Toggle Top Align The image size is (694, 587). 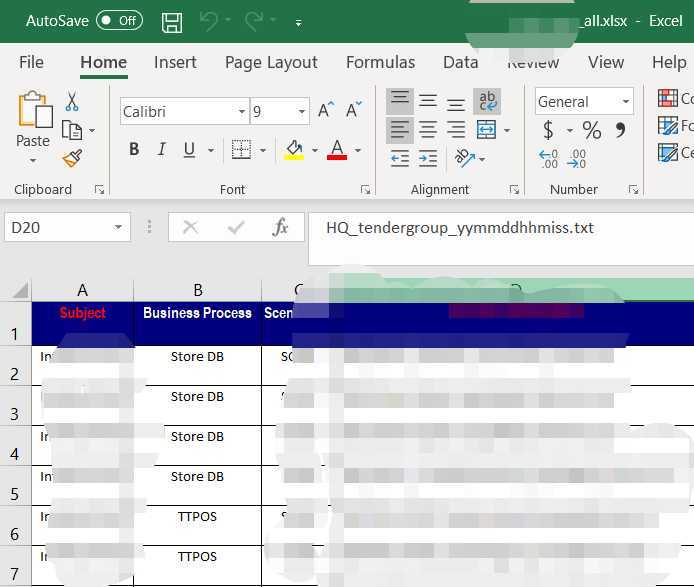(x=400, y=101)
